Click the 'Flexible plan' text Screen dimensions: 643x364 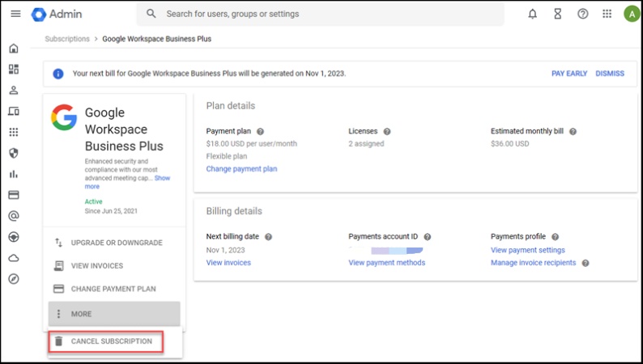[227, 156]
